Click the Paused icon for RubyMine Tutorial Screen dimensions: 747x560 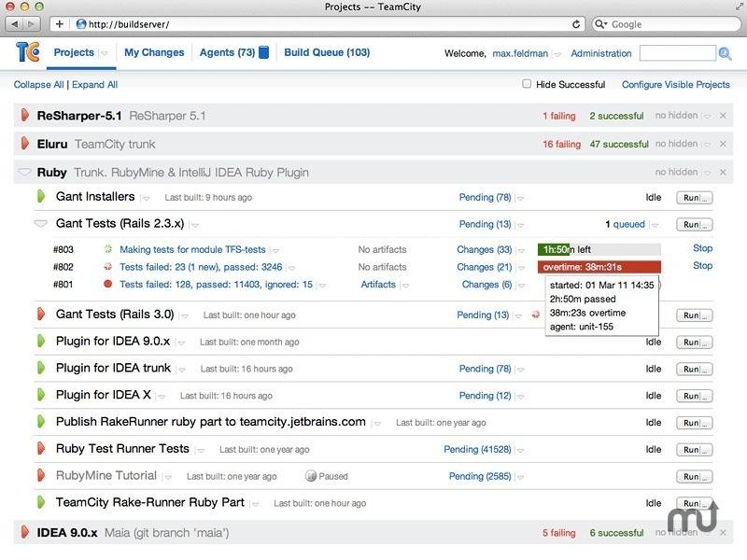[311, 476]
